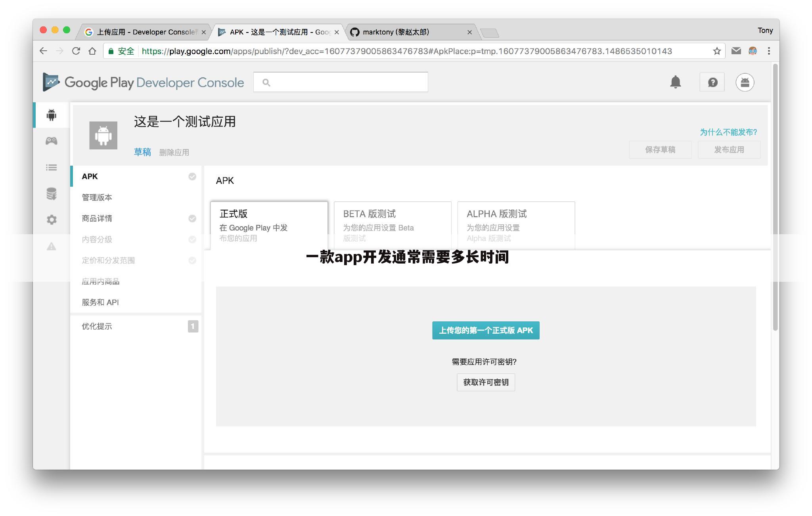Open the database reports icon in sidebar

pos(52,194)
